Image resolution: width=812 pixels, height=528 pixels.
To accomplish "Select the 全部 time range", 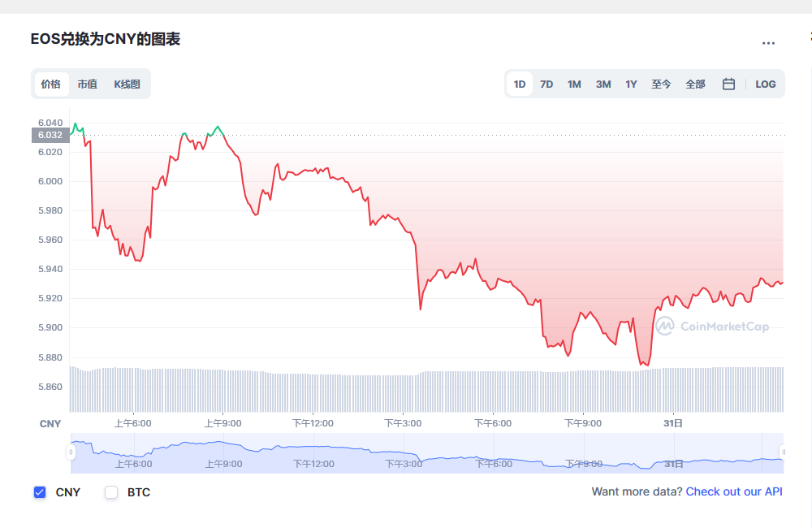I will pyautogui.click(x=696, y=84).
